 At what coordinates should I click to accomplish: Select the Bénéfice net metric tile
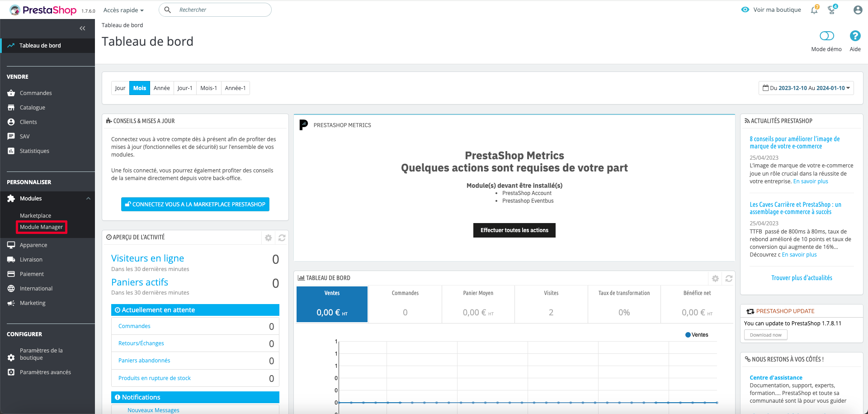click(697, 304)
